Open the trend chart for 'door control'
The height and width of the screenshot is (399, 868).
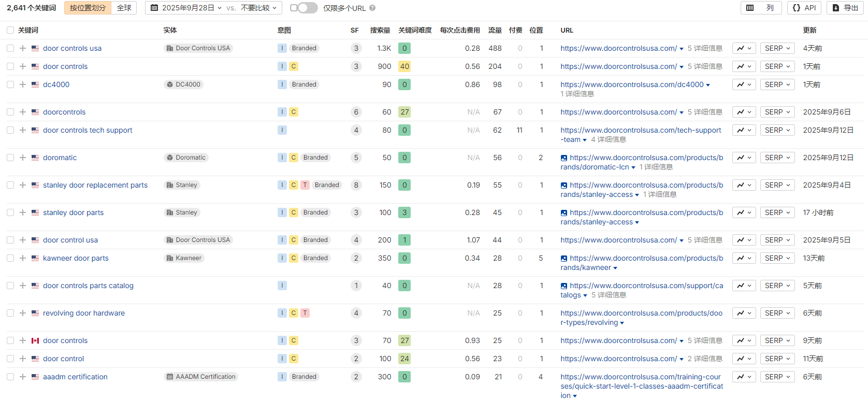(744, 359)
